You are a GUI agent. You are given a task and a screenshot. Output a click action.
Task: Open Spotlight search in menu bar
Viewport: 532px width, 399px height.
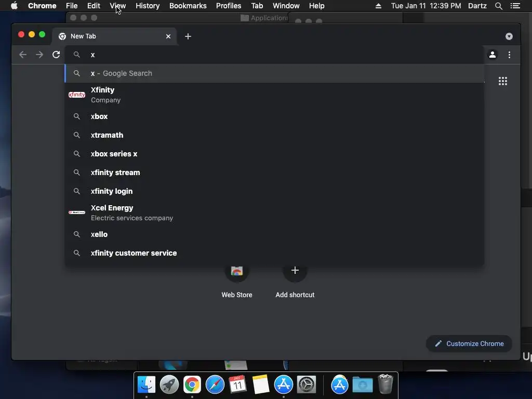coord(498,6)
